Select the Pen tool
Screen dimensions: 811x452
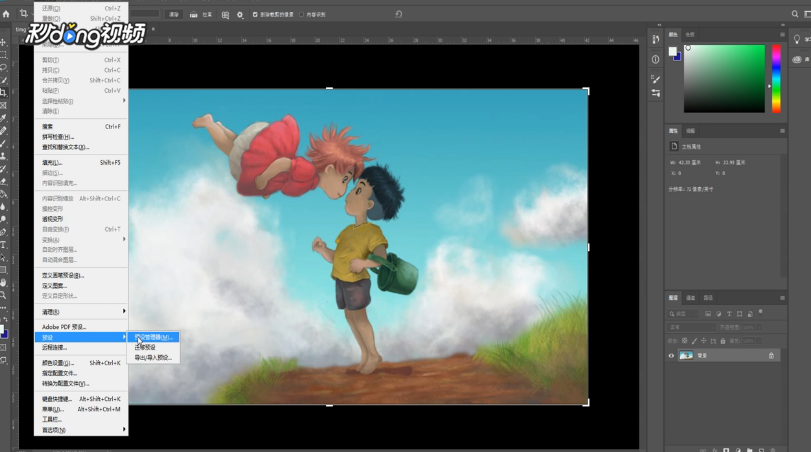(3, 232)
